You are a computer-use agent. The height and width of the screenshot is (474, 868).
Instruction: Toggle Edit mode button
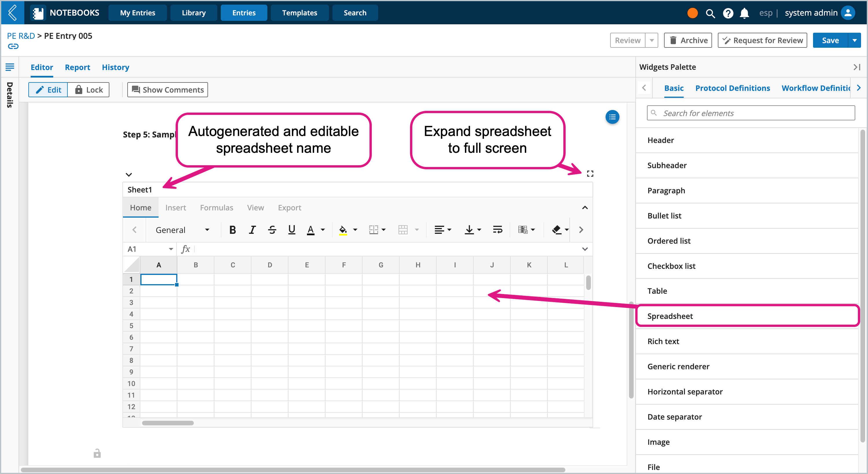click(48, 90)
